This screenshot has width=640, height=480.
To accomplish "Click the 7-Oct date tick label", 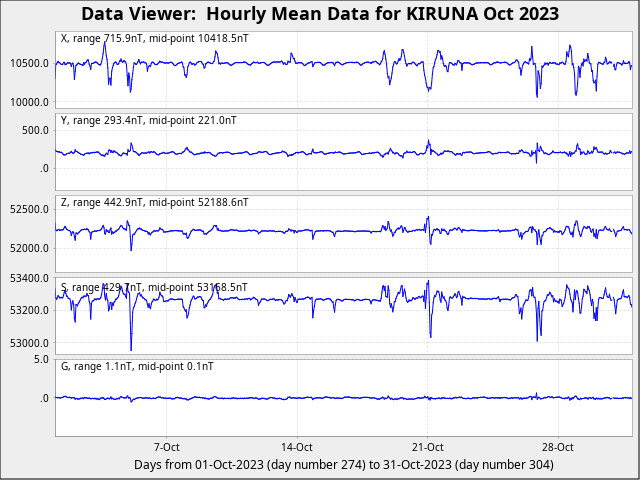I will pos(166,447).
